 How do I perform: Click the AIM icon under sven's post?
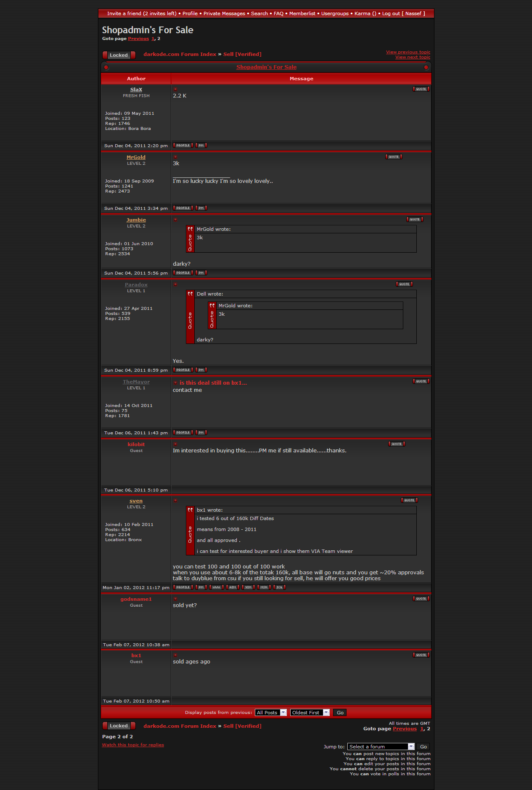(x=233, y=587)
